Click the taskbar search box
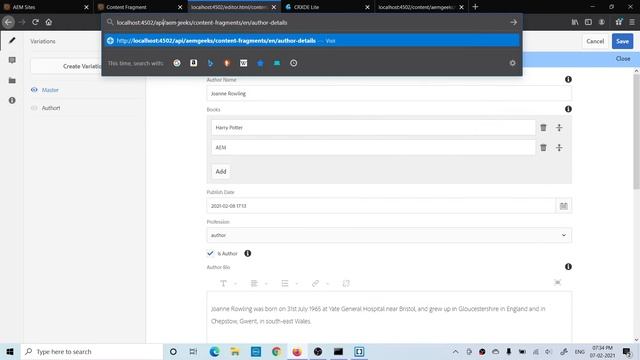The image size is (640, 360). click(x=92, y=351)
